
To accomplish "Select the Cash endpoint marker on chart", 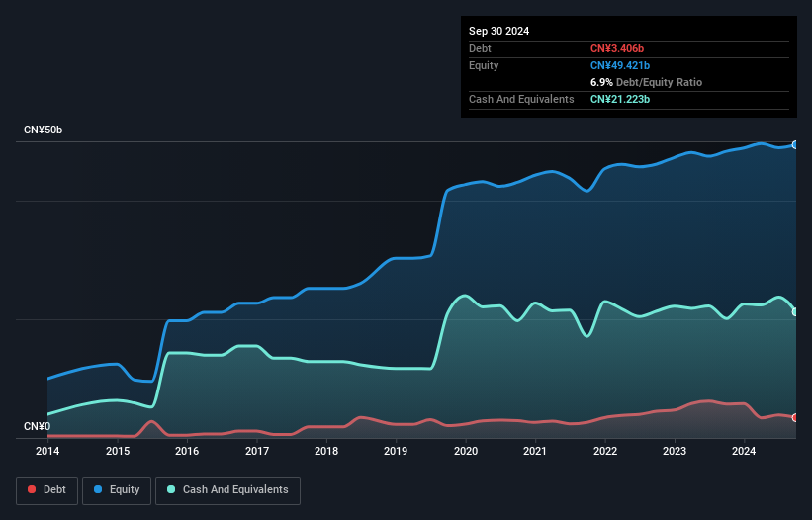I will point(795,312).
